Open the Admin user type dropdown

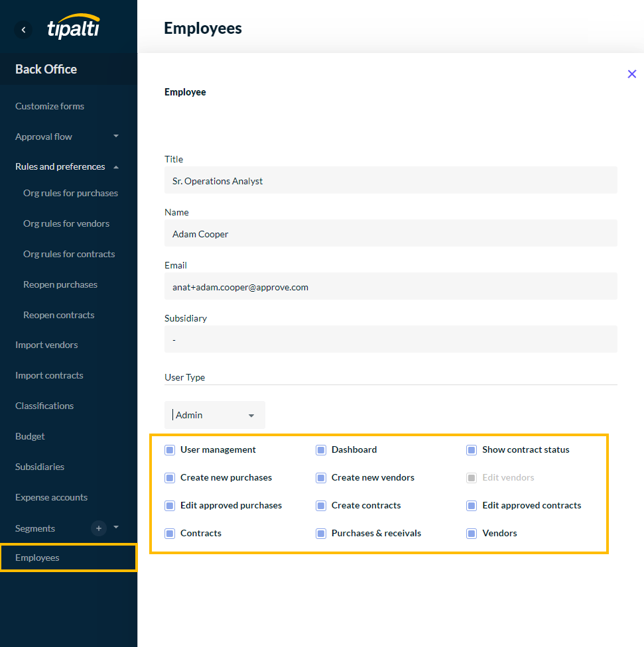[x=215, y=415]
